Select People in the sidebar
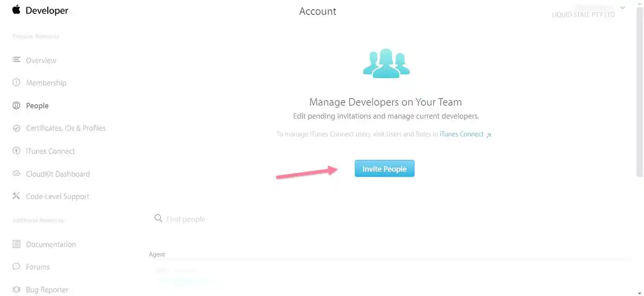 (x=37, y=106)
